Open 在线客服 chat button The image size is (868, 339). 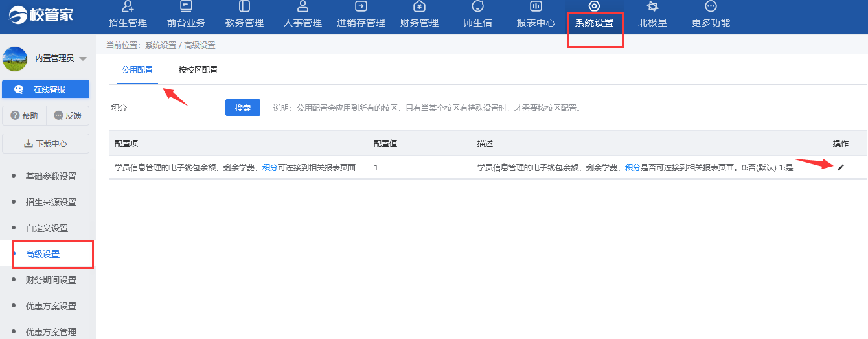click(45, 89)
